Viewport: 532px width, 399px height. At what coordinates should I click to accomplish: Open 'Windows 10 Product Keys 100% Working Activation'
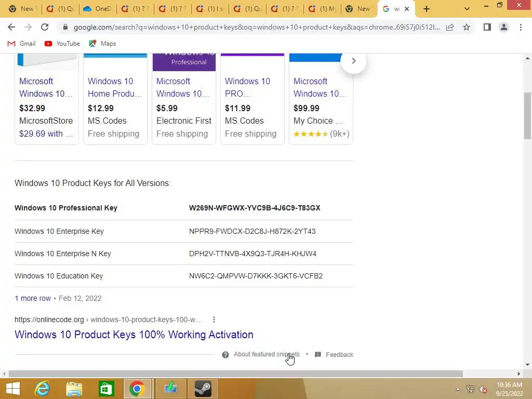[134, 335]
